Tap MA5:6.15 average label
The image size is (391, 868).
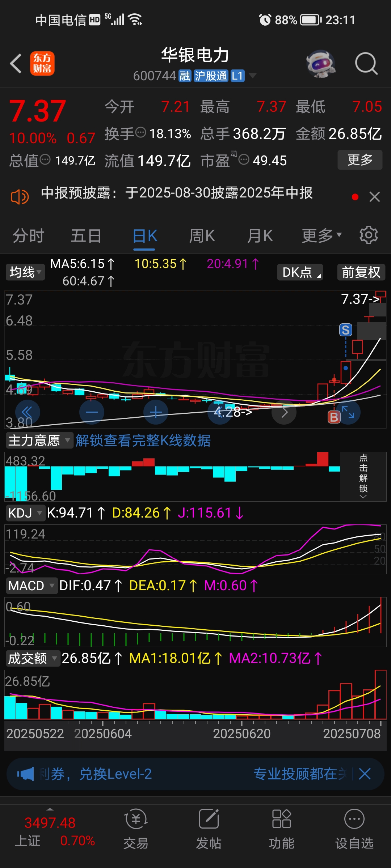coord(82,264)
